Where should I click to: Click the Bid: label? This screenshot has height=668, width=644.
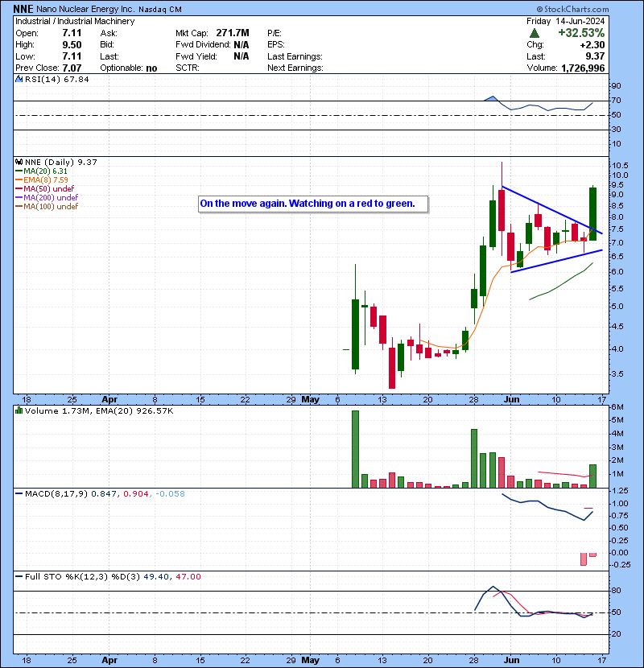tap(106, 45)
